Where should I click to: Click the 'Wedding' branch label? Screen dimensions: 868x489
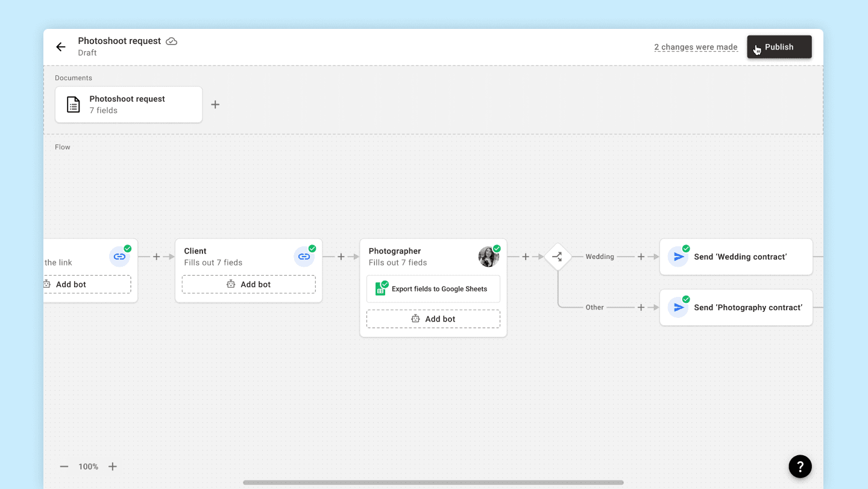[600, 257]
